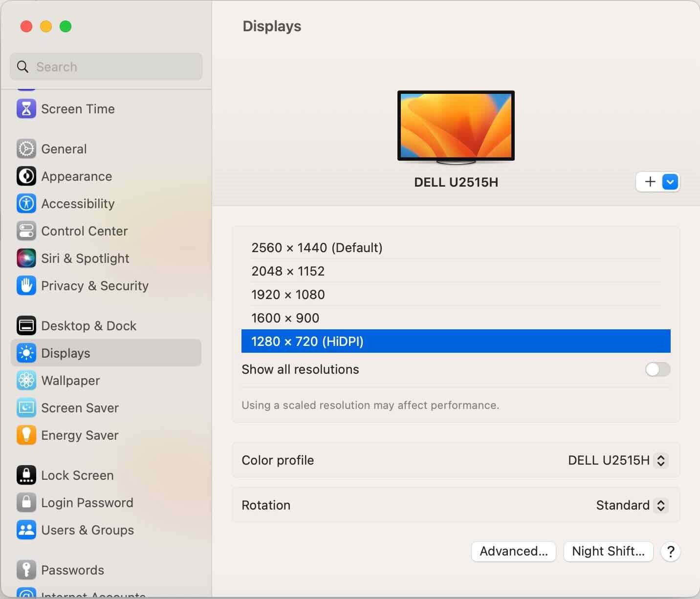
Task: Open the Color profile dropdown
Action: (x=617, y=460)
